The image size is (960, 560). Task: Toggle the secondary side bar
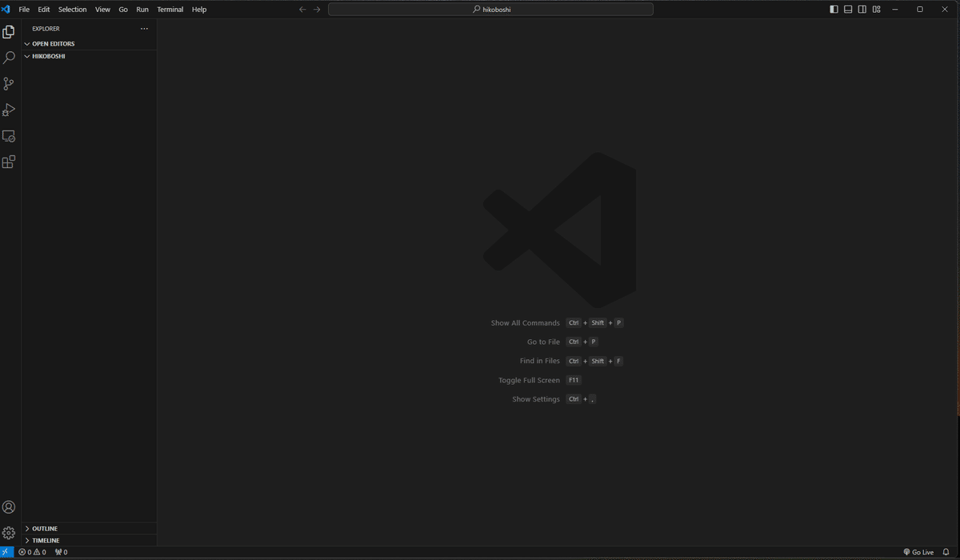coord(862,9)
